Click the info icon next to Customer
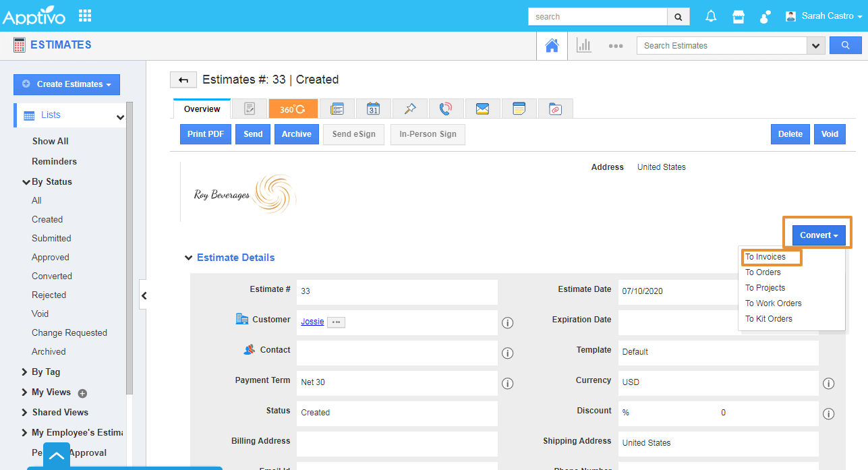 click(x=508, y=323)
